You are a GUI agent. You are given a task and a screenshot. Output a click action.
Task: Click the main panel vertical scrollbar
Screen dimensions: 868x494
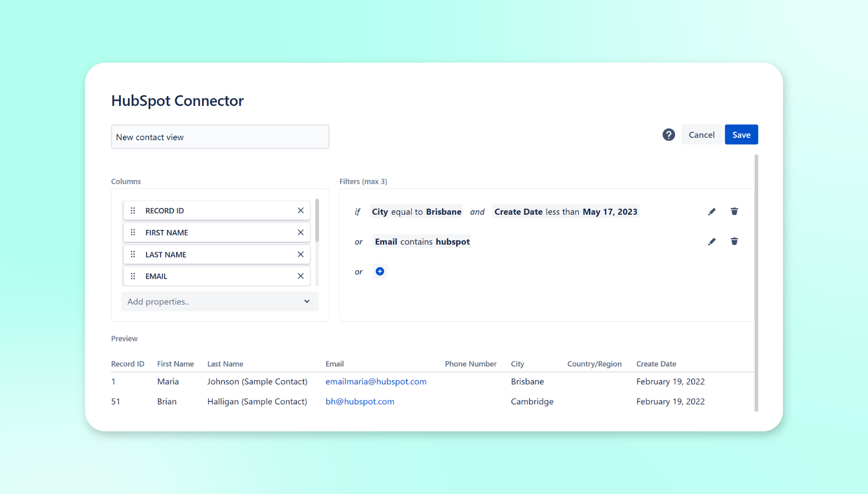[x=756, y=283]
